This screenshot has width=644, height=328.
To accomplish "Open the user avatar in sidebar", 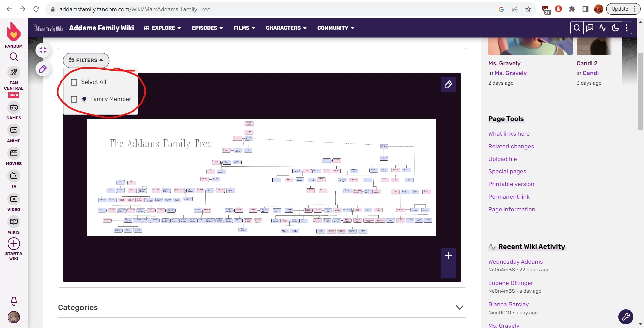I will click(14, 317).
